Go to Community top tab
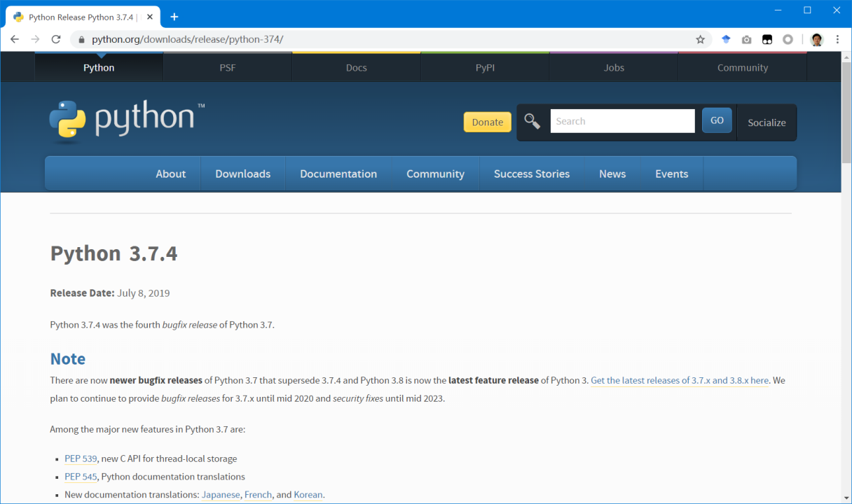The width and height of the screenshot is (852, 504). (743, 67)
